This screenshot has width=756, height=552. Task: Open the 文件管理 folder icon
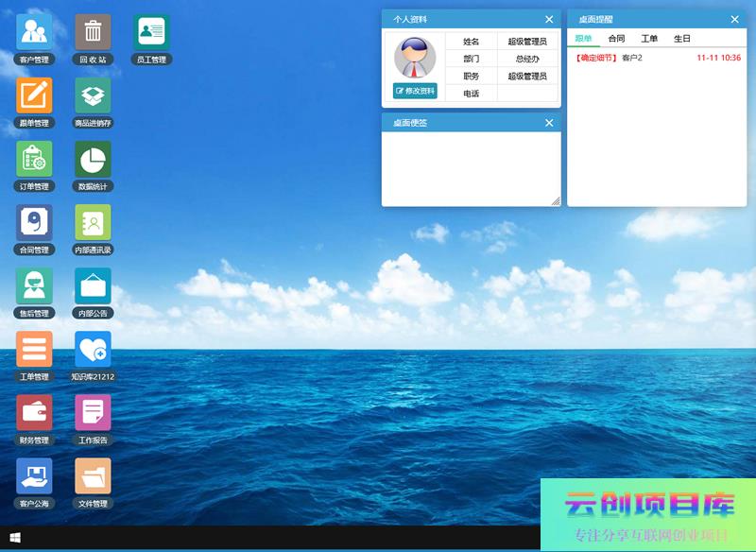(x=93, y=476)
